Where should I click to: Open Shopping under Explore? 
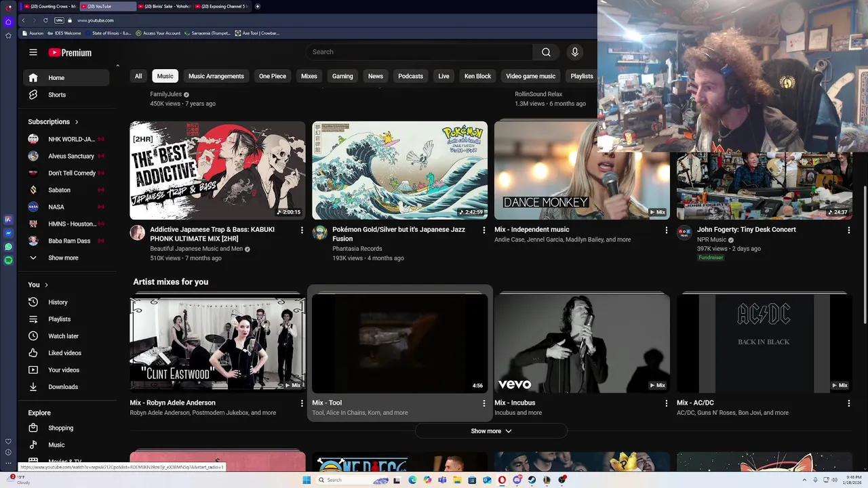click(x=66, y=428)
